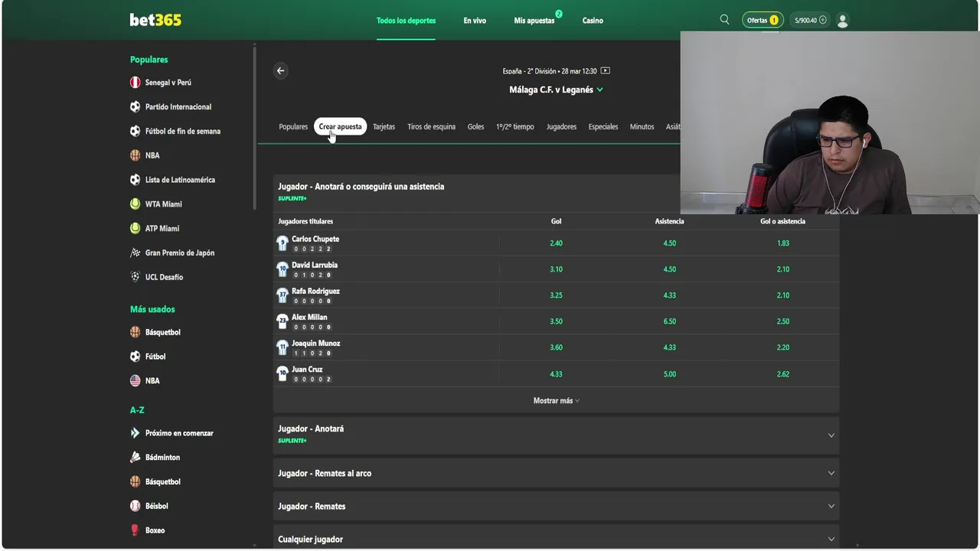Click the UCL Desafío icon

(x=136, y=277)
